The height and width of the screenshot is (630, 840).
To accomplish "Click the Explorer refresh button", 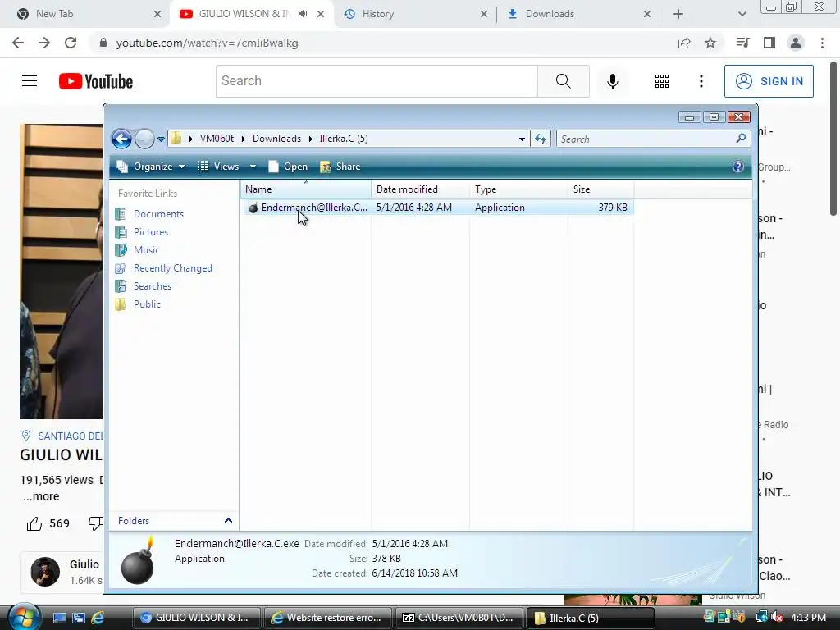I will coord(540,139).
